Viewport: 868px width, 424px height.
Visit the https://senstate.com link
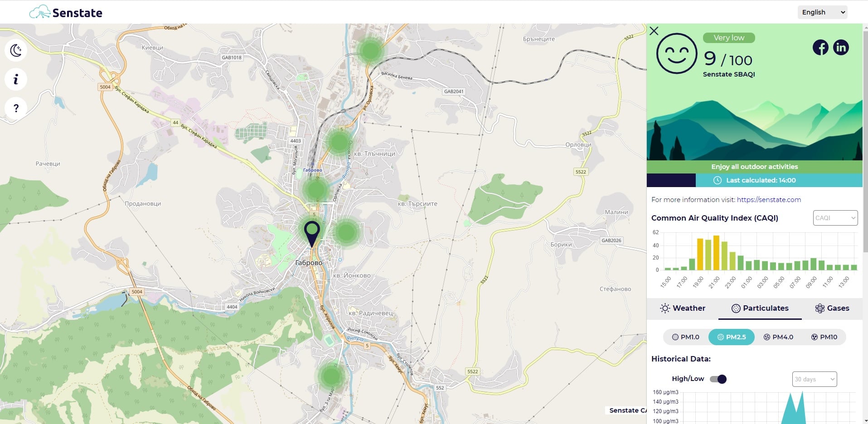tap(769, 200)
